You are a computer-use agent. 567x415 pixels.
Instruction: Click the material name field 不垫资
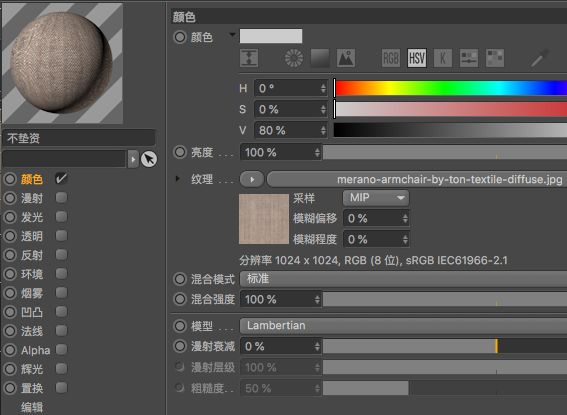[79, 138]
